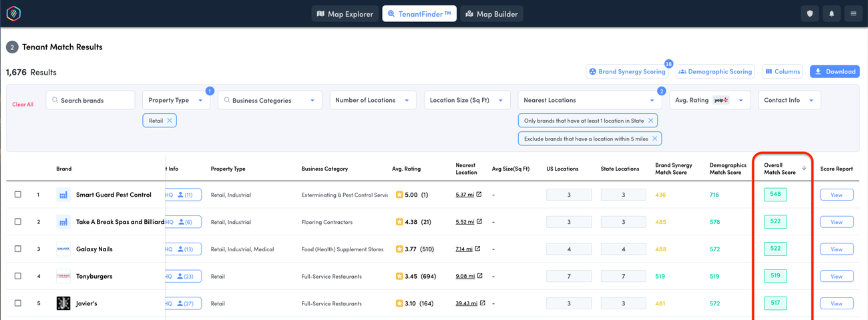Expand Location Size (Sq Ft) dropdown
Screen dimensions: 868x320
[467, 100]
